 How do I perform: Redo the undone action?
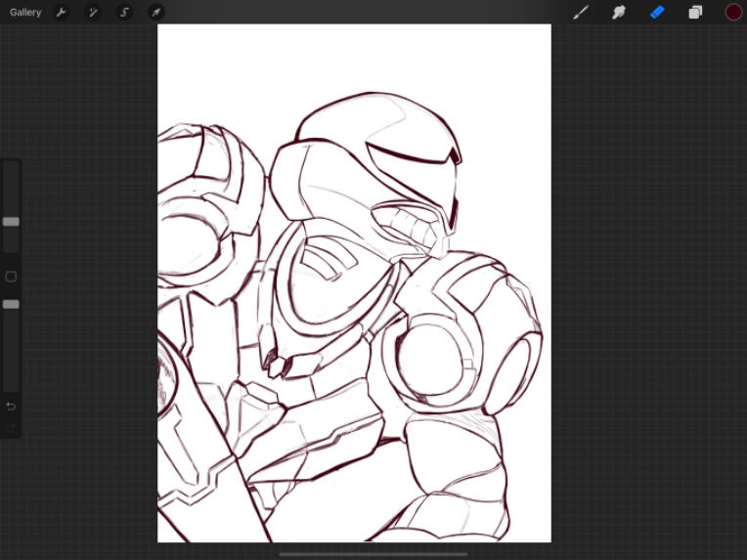tap(11, 429)
